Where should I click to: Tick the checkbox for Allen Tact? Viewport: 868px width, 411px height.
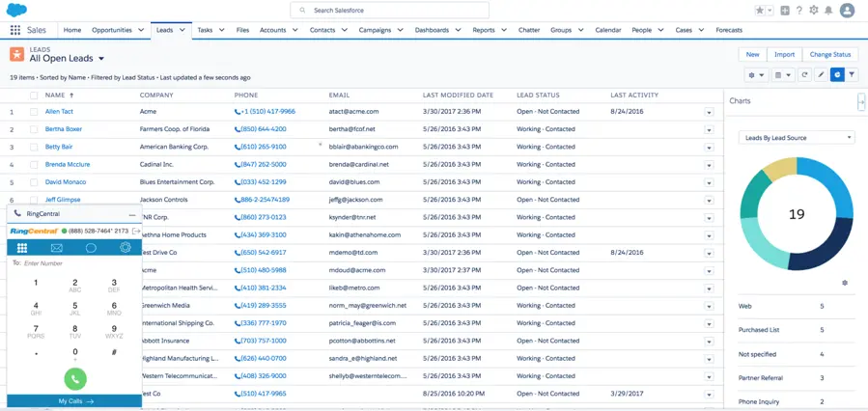tap(34, 112)
